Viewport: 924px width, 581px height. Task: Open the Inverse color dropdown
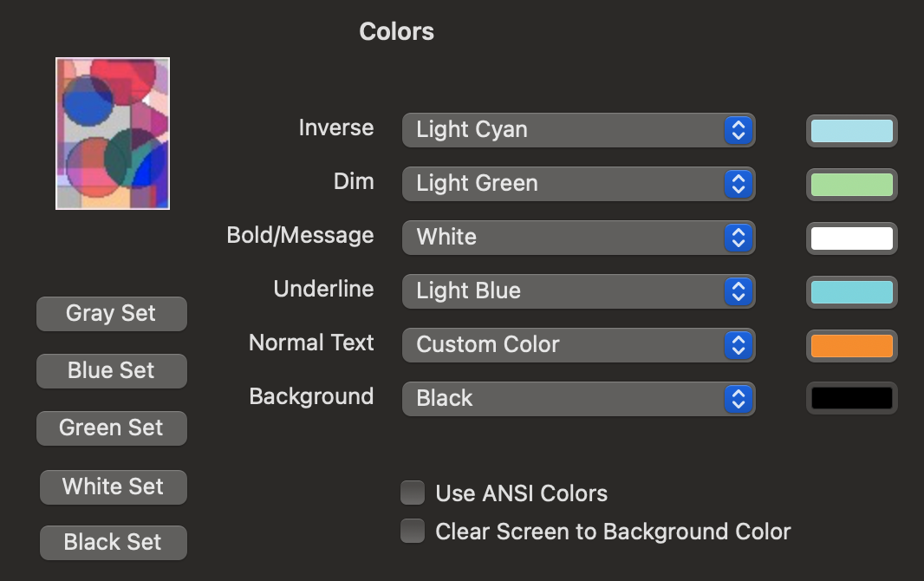pyautogui.click(x=578, y=130)
